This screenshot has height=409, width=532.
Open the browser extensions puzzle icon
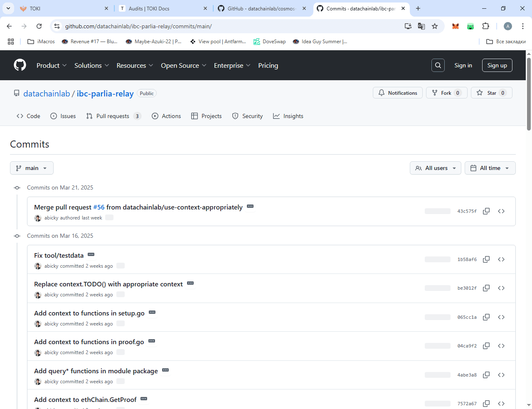485,26
